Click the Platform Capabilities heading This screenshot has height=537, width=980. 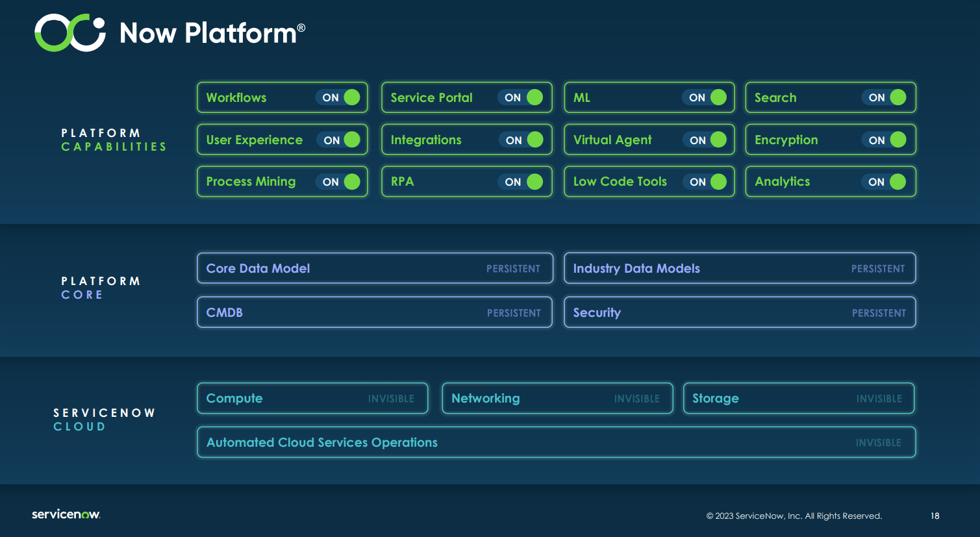tap(114, 140)
